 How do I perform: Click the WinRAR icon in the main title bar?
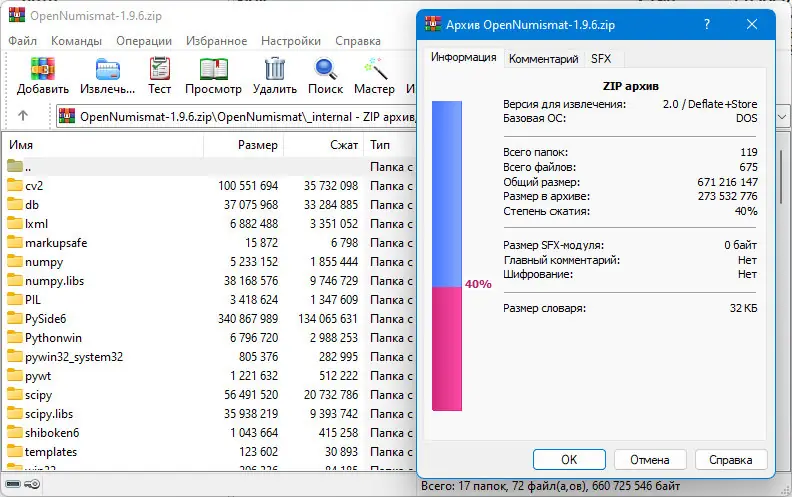(x=17, y=15)
